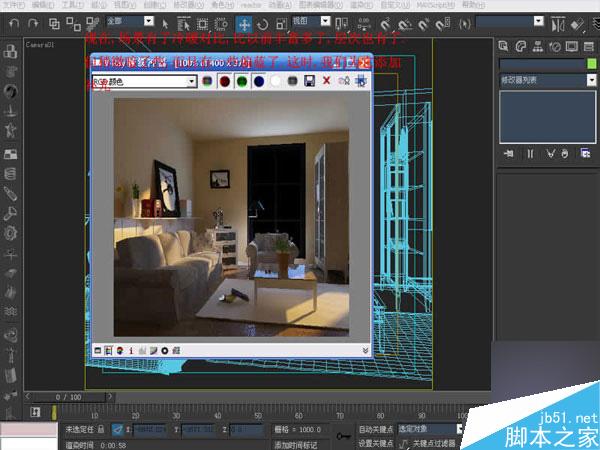This screenshot has height=450, width=600.
Task: Clear the rendered image with red X
Action: (x=326, y=81)
